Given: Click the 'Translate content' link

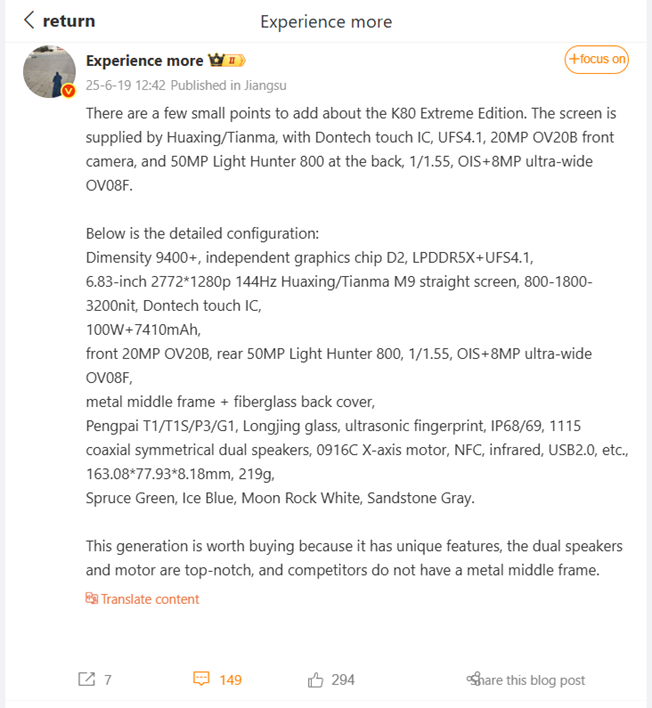Looking at the screenshot, I should [x=150, y=599].
